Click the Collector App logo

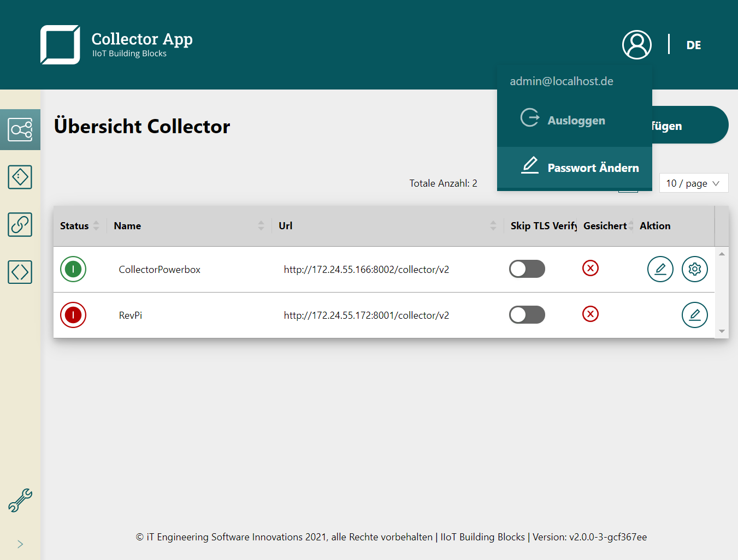[x=60, y=45]
